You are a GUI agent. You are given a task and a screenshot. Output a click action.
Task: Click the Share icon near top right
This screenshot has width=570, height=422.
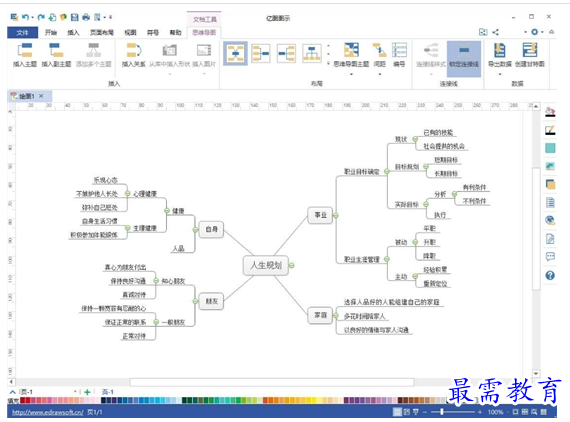point(495,32)
